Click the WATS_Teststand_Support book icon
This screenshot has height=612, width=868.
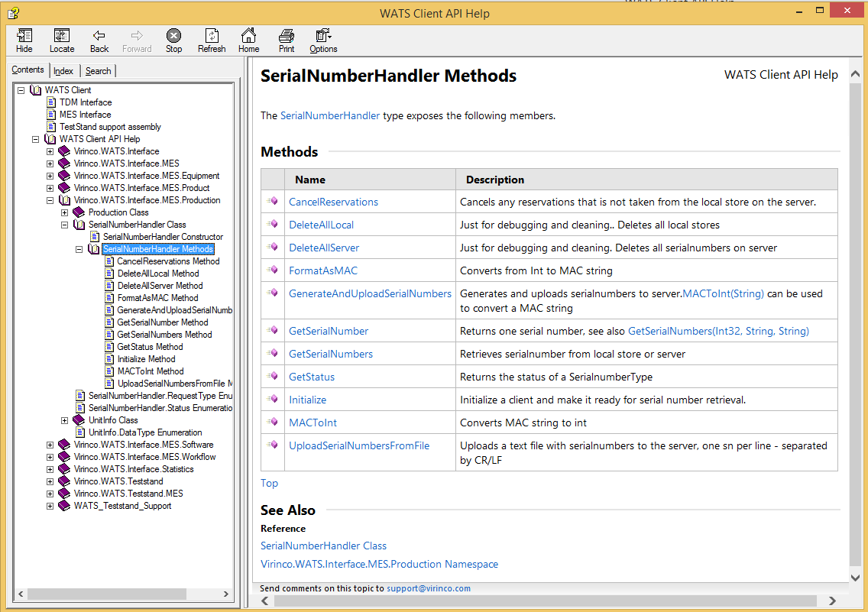[64, 506]
